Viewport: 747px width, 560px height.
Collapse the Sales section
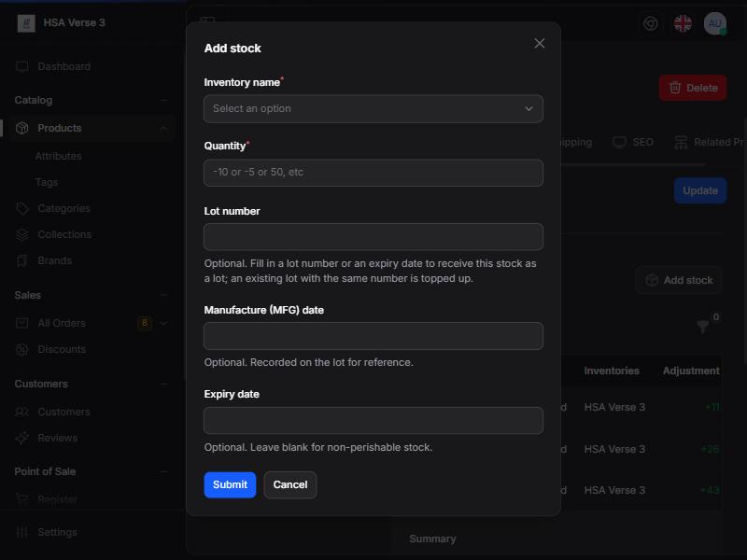pos(164,295)
